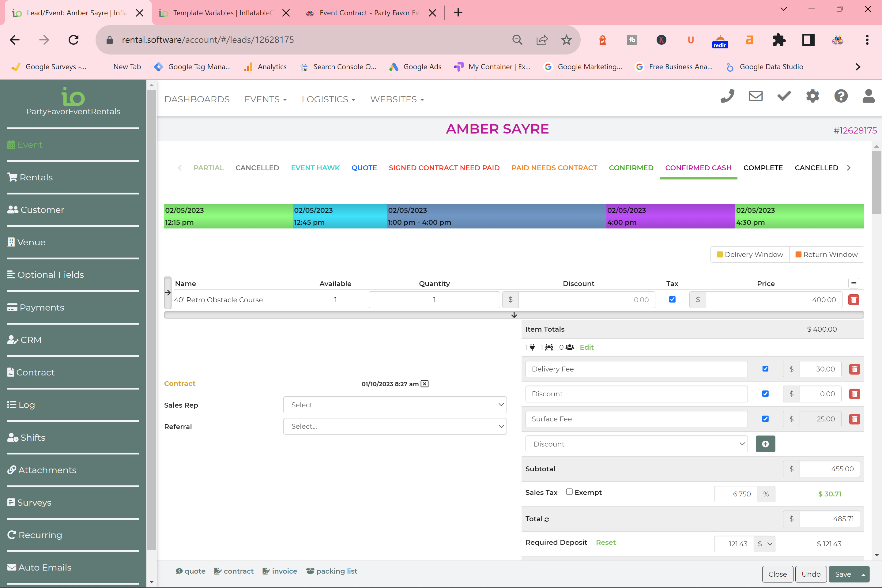Uncheck tax checkbox for Delivery Fee

[765, 369]
